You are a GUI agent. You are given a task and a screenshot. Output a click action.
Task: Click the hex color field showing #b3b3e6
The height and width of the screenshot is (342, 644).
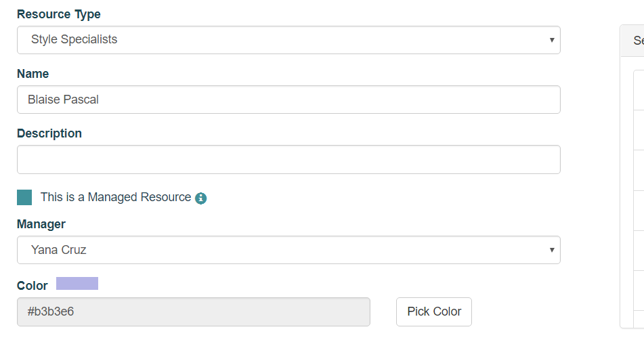pos(194,312)
